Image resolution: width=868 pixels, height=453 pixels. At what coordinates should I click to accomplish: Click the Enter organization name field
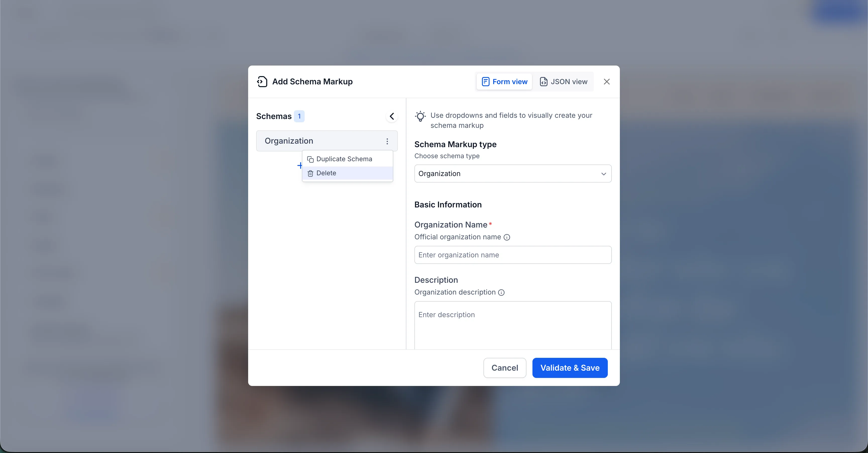point(513,255)
